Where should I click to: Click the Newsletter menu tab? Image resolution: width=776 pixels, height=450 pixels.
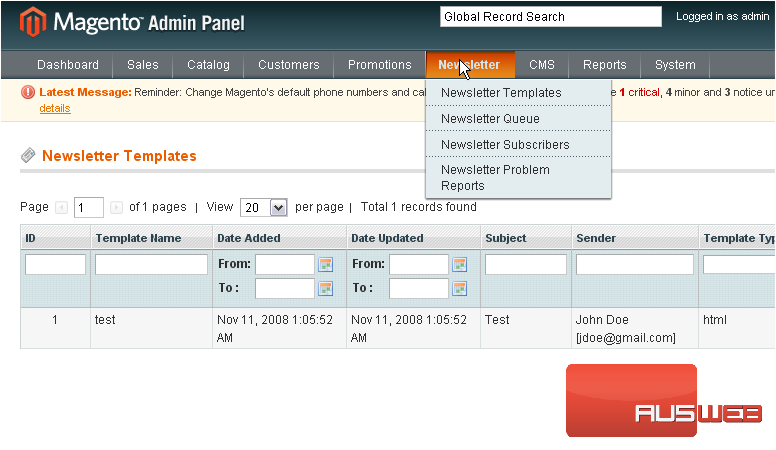pos(470,65)
